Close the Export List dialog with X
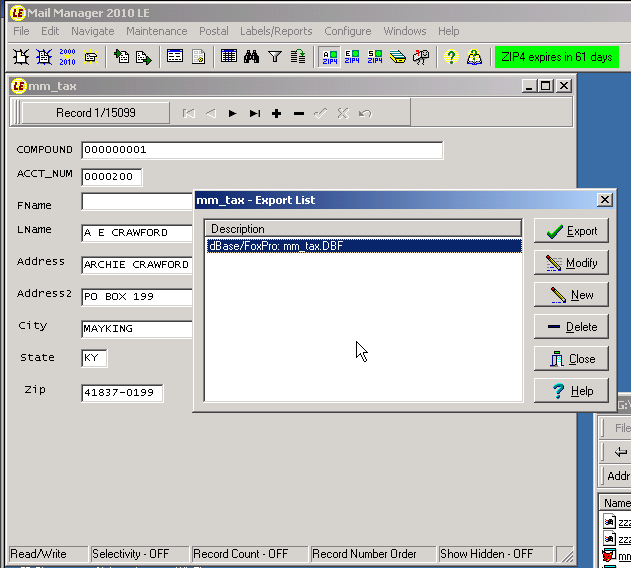This screenshot has width=631, height=568. point(604,200)
